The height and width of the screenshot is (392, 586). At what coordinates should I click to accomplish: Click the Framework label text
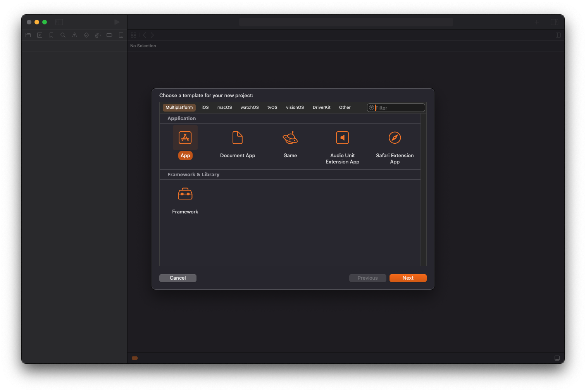pos(185,212)
